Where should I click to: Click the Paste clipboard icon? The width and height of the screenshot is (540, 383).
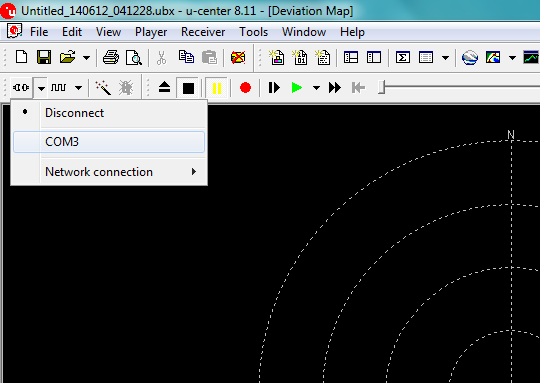click(x=209, y=57)
